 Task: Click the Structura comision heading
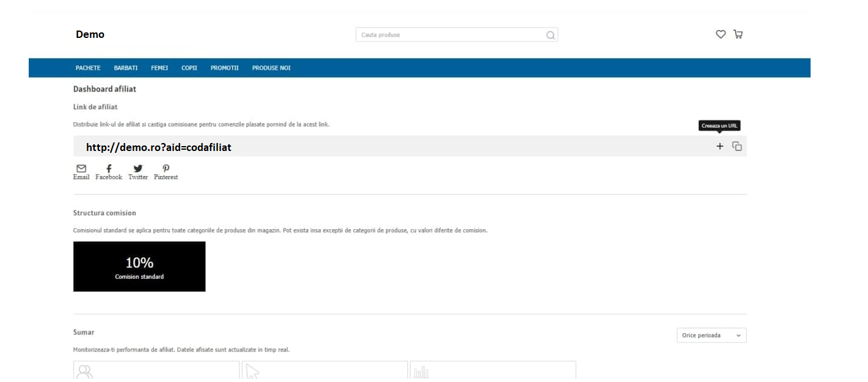click(x=104, y=213)
